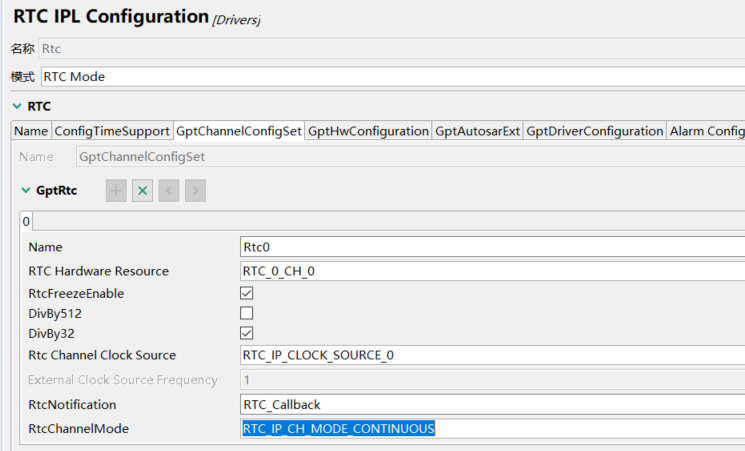Collapse the RTC section chevron
The height and width of the screenshot is (451, 745).
point(17,106)
